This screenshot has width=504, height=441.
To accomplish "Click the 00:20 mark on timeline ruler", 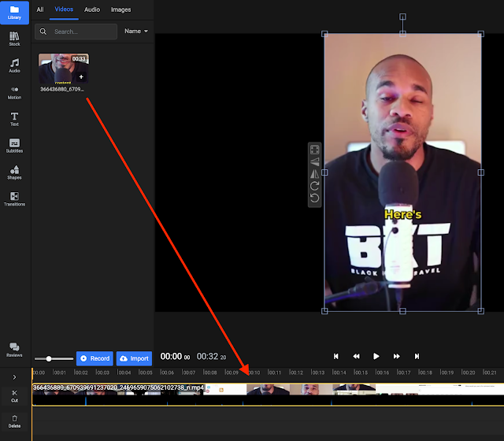I will point(469,372).
